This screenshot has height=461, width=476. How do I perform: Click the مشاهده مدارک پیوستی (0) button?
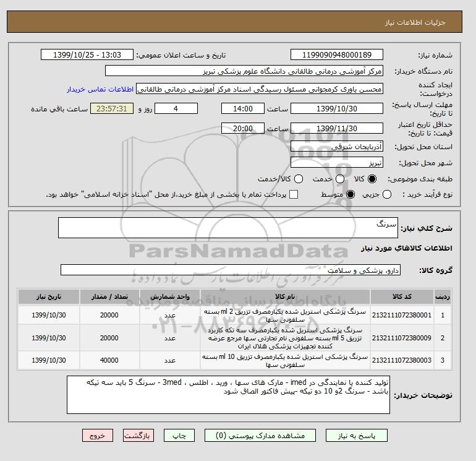pos(260,436)
